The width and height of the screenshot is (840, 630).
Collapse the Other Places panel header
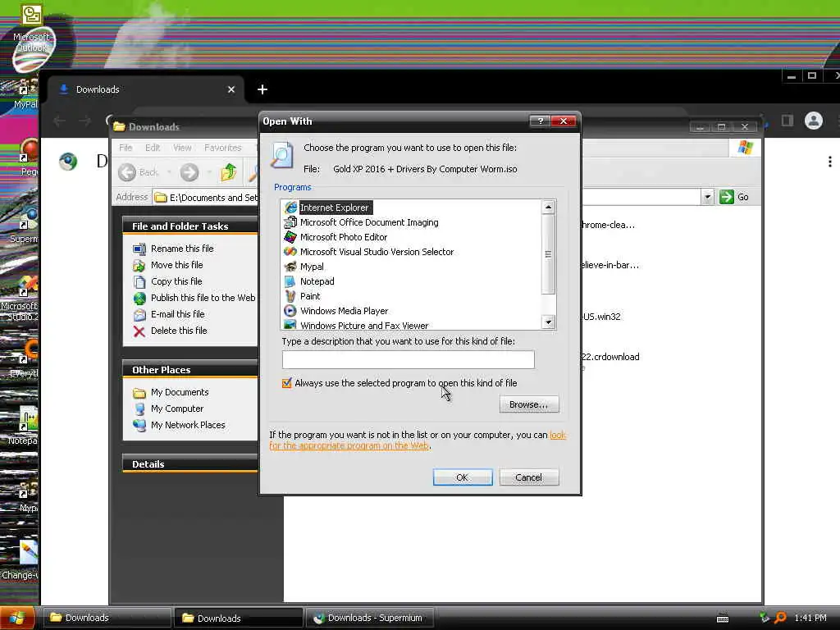click(190, 370)
